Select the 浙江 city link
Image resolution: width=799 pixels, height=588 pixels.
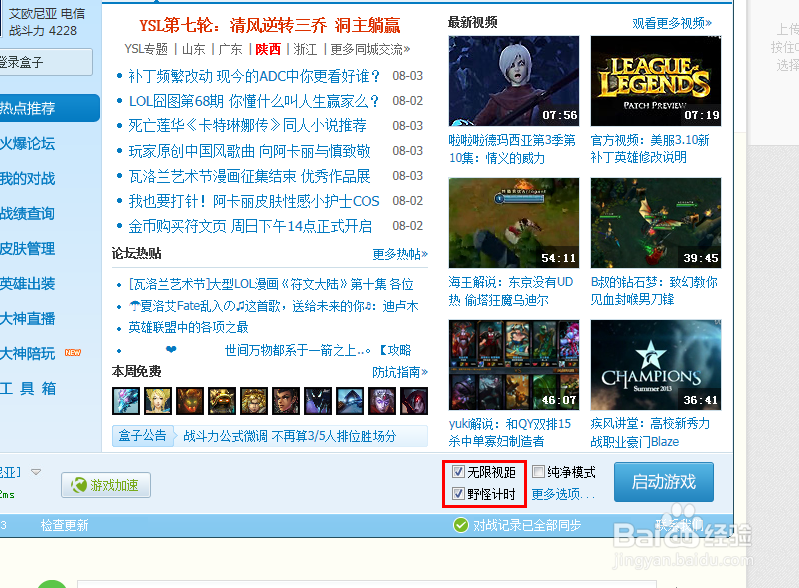pos(305,49)
